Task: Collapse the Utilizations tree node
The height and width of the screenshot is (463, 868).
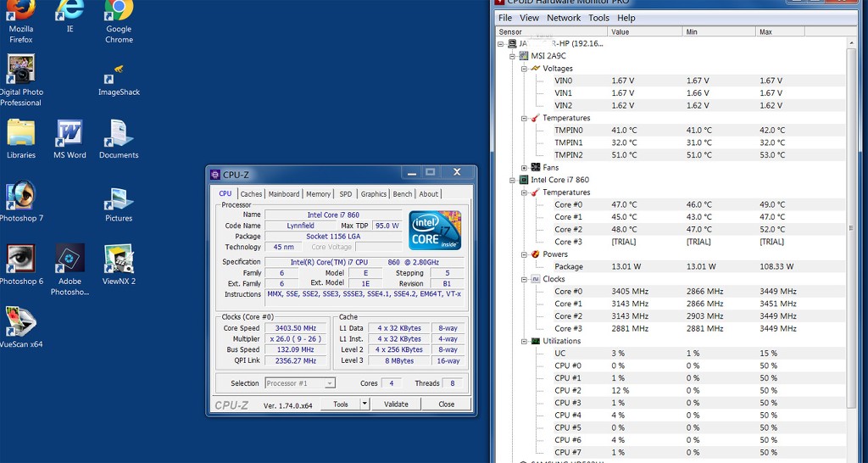Action: [x=525, y=341]
